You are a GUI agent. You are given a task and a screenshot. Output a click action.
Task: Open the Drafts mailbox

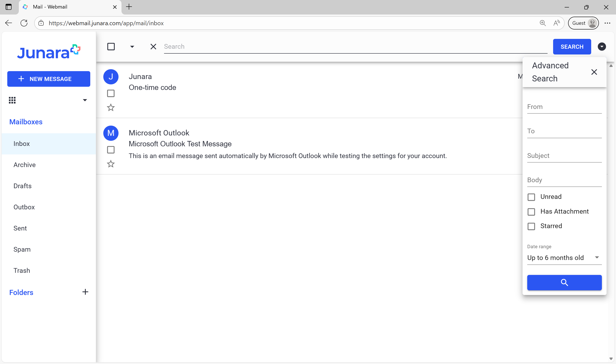pyautogui.click(x=49, y=186)
